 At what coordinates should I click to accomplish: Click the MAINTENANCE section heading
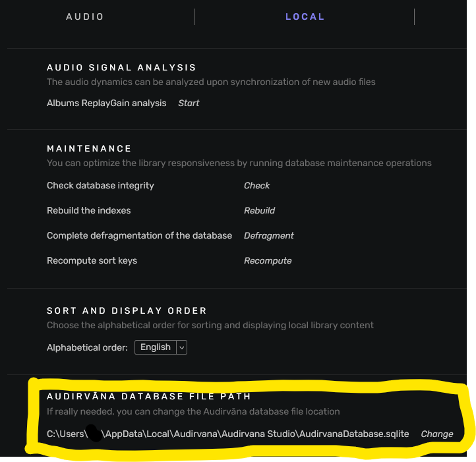point(89,148)
